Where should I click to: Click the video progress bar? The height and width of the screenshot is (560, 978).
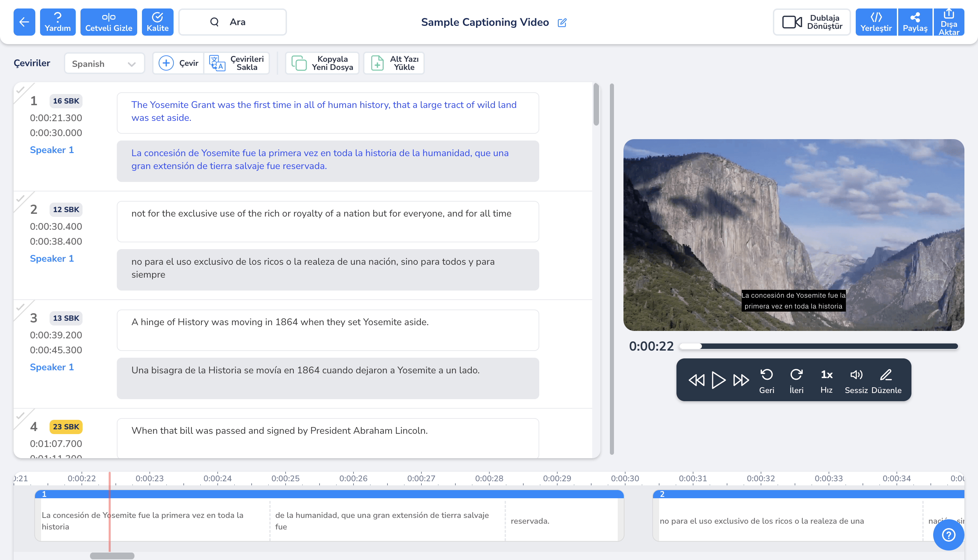(818, 346)
